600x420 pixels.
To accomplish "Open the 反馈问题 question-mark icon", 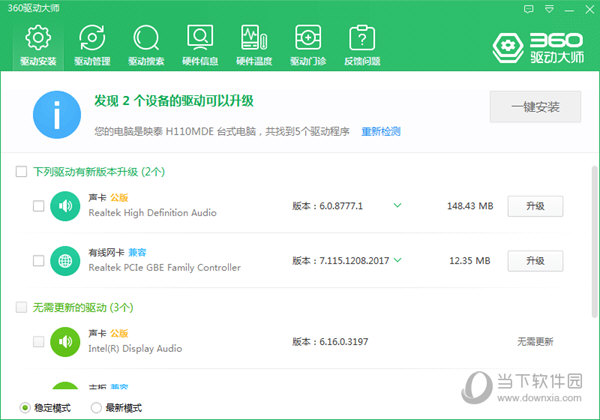I will [x=362, y=45].
